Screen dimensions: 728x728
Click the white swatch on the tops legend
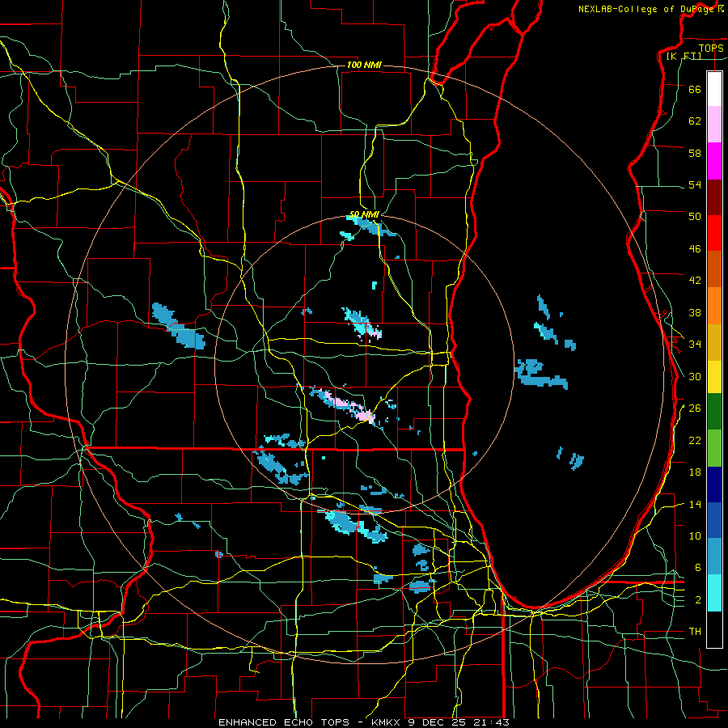714,89
